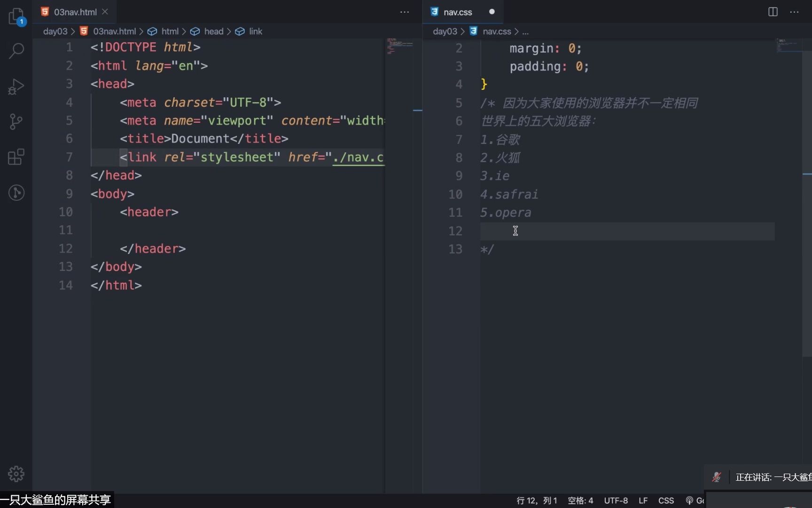Click 行 12, 列 1 cursor position indicator
The image size is (812, 508).
pos(537,500)
